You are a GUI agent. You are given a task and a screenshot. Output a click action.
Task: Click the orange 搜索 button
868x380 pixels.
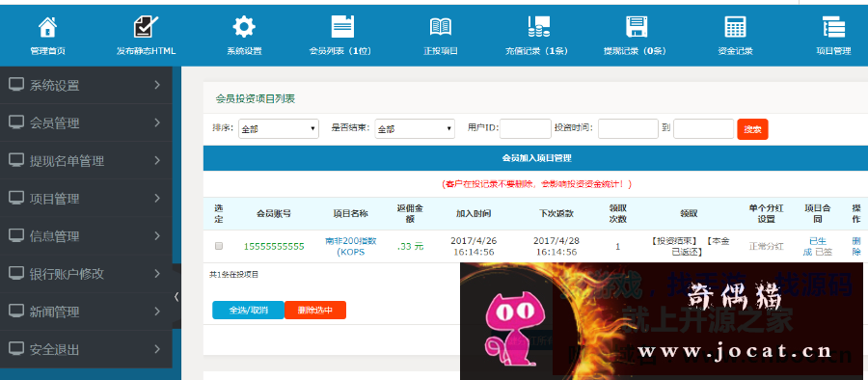(752, 129)
